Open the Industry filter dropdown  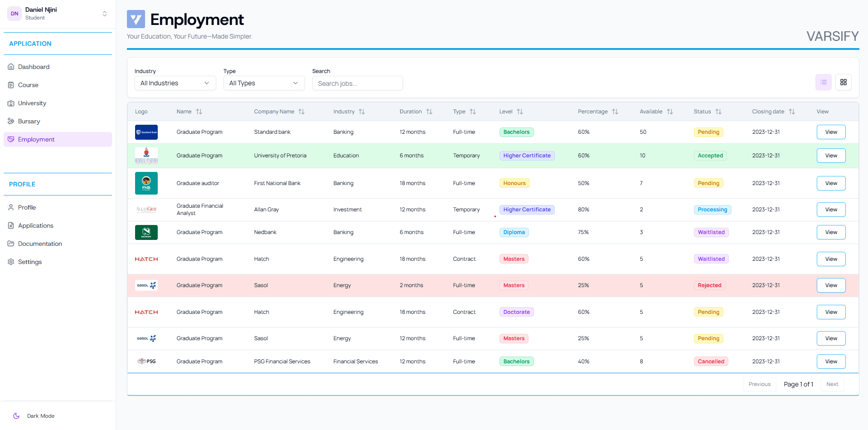pos(175,83)
